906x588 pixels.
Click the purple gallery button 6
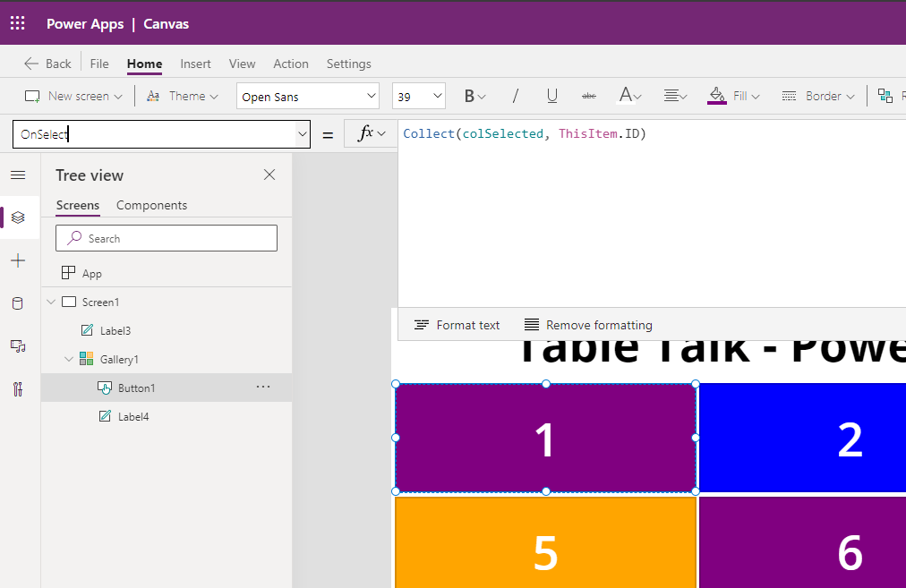[802, 541]
